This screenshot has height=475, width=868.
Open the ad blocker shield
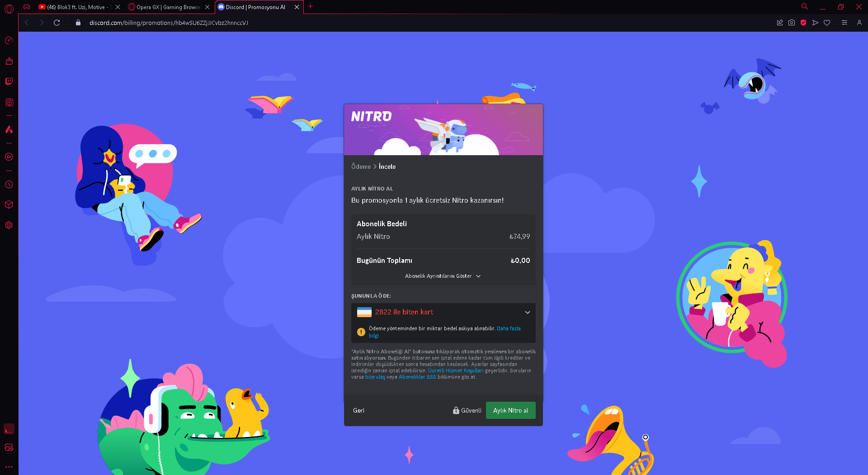803,23
